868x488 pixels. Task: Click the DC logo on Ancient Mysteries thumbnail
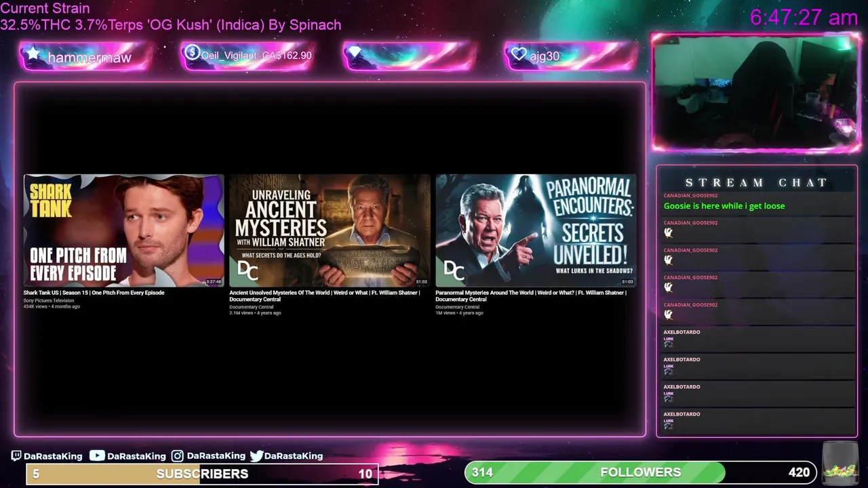[248, 271]
